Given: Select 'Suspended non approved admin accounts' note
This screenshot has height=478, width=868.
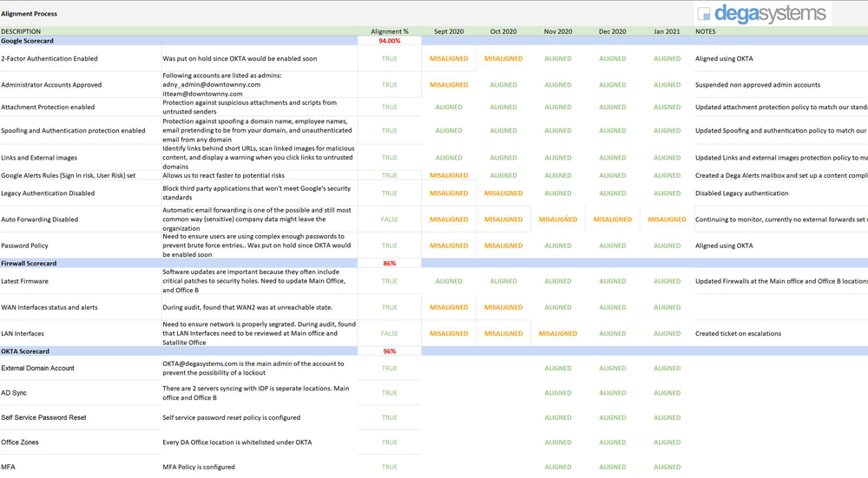Looking at the screenshot, I should click(x=758, y=85).
